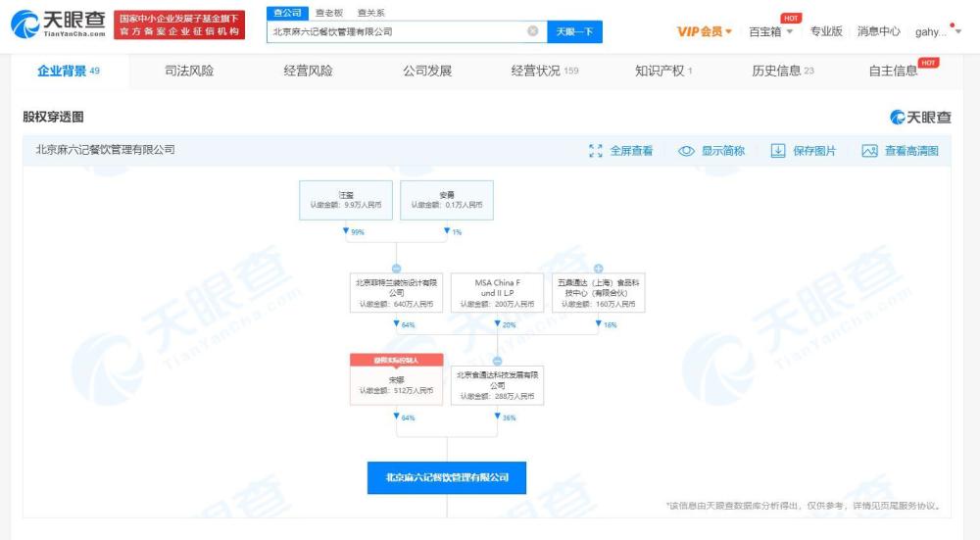Click the blue 北京麻六记餐饮管理有限公司 node

click(x=446, y=477)
